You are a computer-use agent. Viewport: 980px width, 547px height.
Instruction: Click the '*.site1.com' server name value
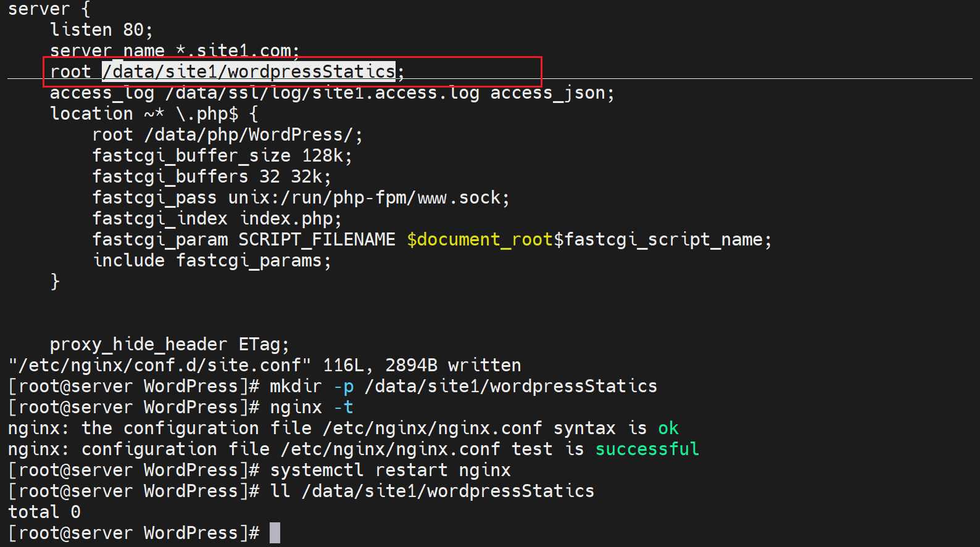(x=237, y=51)
